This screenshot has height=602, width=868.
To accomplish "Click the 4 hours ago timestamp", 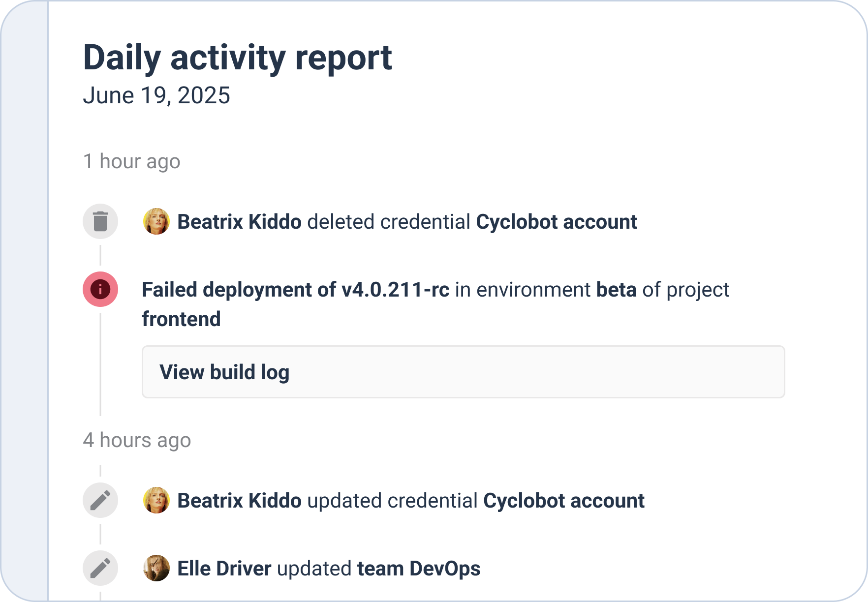I will pos(137,440).
